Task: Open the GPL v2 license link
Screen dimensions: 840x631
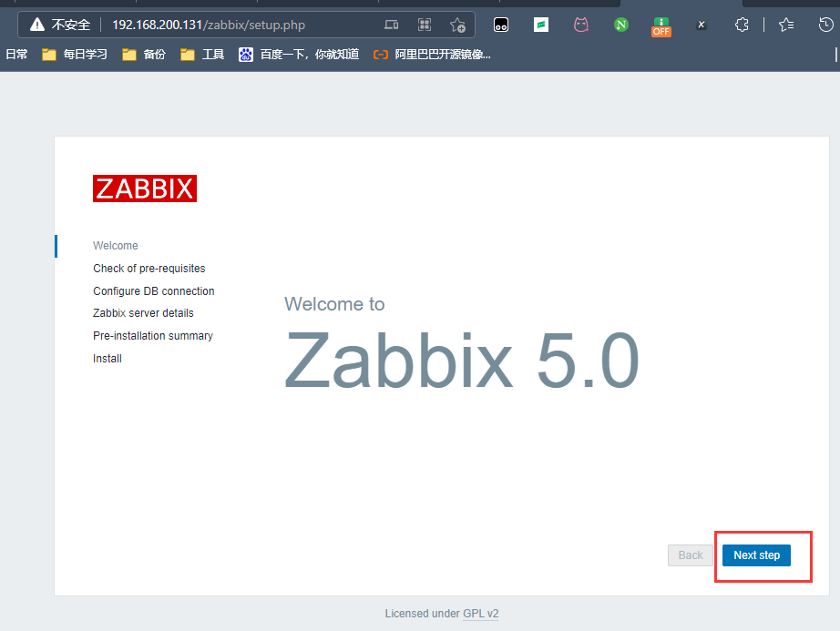Action: (x=480, y=613)
